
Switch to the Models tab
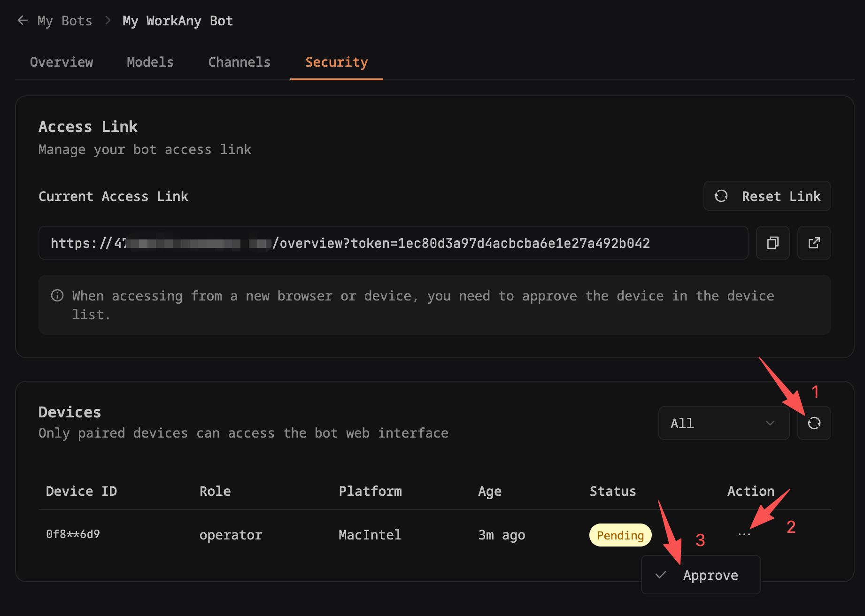(x=150, y=62)
